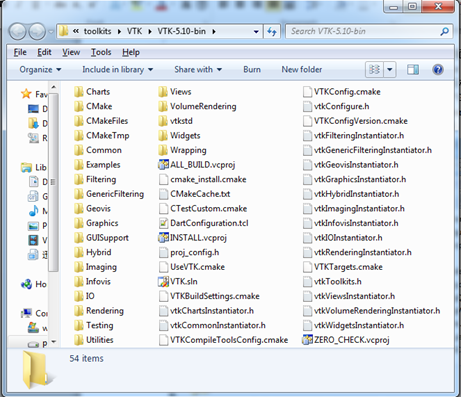Open the help question mark icon
This screenshot has height=397, width=461.
(x=438, y=70)
